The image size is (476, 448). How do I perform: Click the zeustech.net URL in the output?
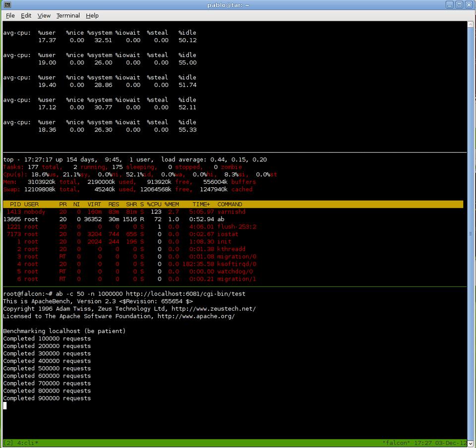tap(213, 309)
